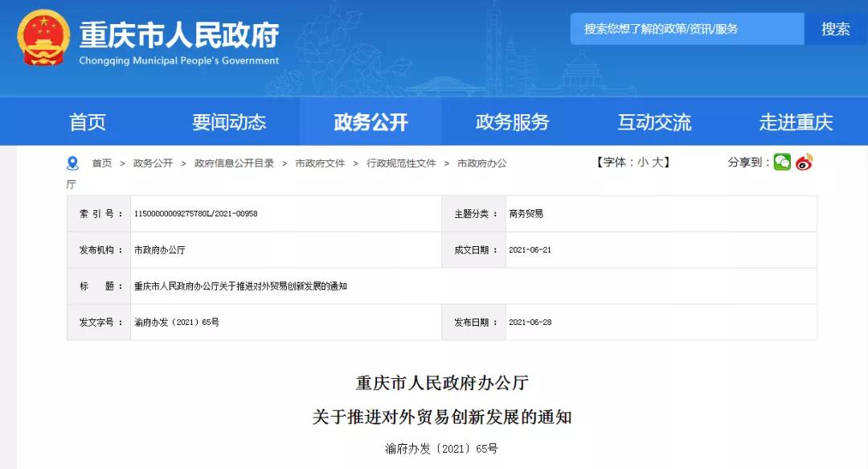
Task: Switch to the 政务公开 tab
Action: [369, 121]
